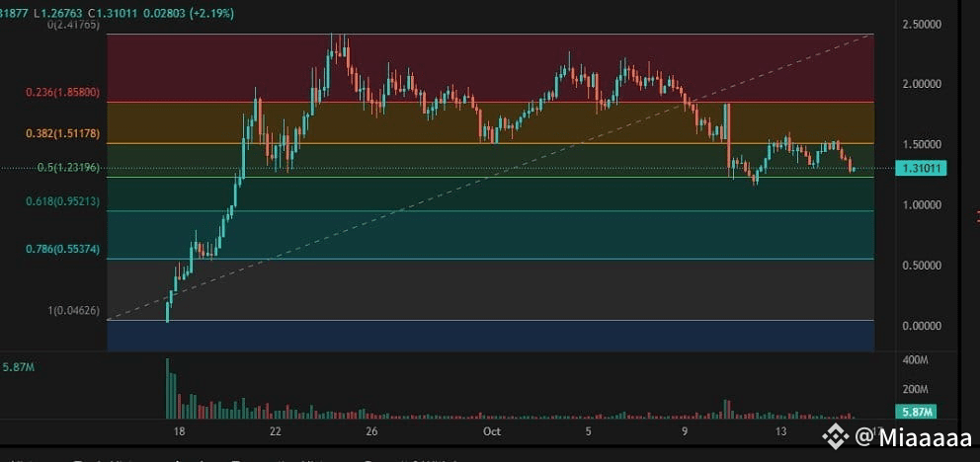Click the 0.382(1.51178) Fibonacci level label

tap(62, 133)
